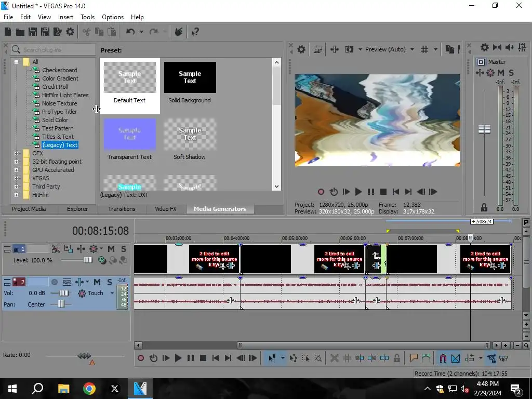
Task: Click the audio track Pan slider
Action: 60,304
